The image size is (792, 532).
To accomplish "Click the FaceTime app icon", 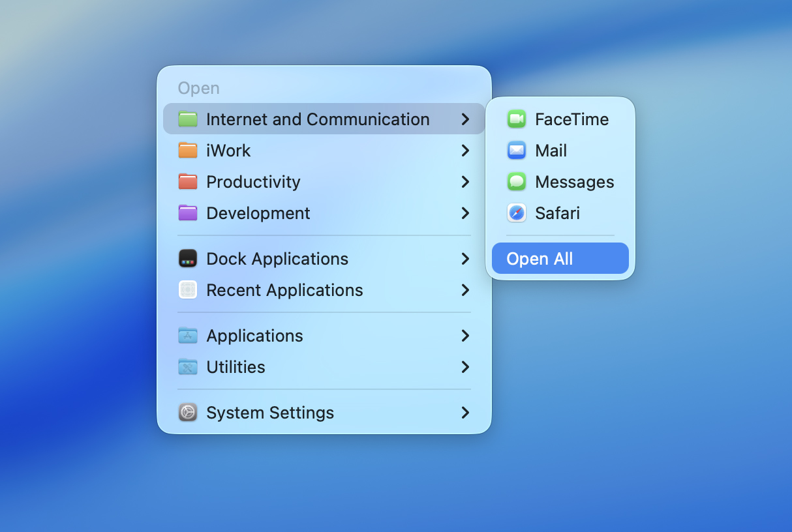I will point(517,119).
